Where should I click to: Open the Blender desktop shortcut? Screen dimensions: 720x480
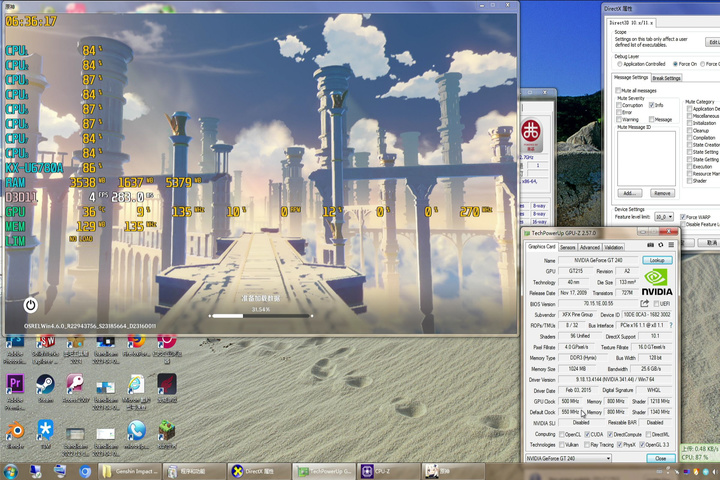point(15,431)
